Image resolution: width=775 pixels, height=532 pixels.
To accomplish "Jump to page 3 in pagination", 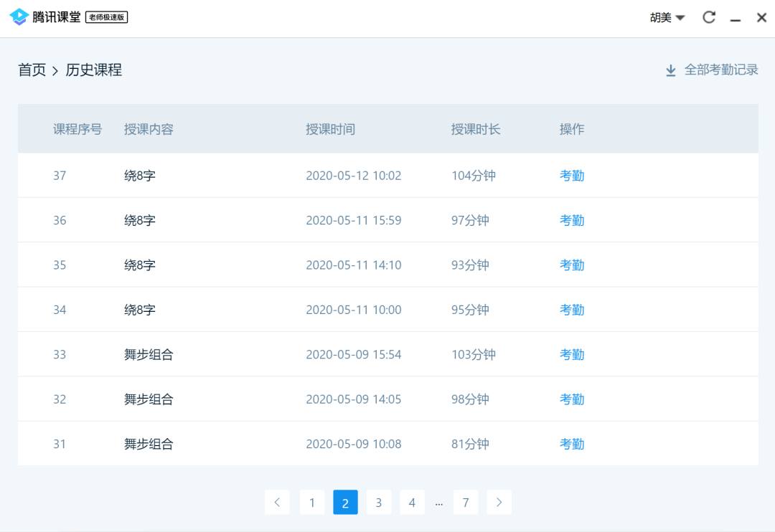I will [x=379, y=503].
